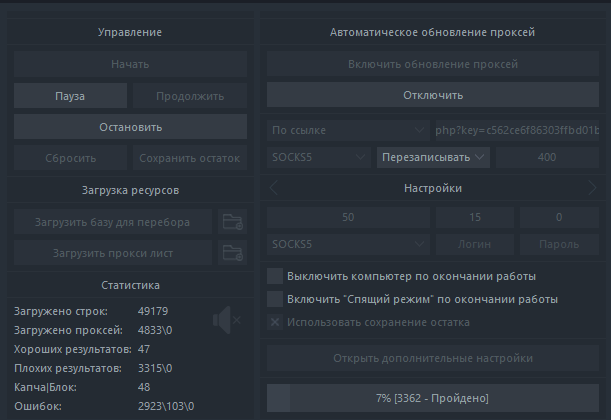Click the muted speaker sound icon
Viewport: 611px width, 420px height.
(226, 320)
